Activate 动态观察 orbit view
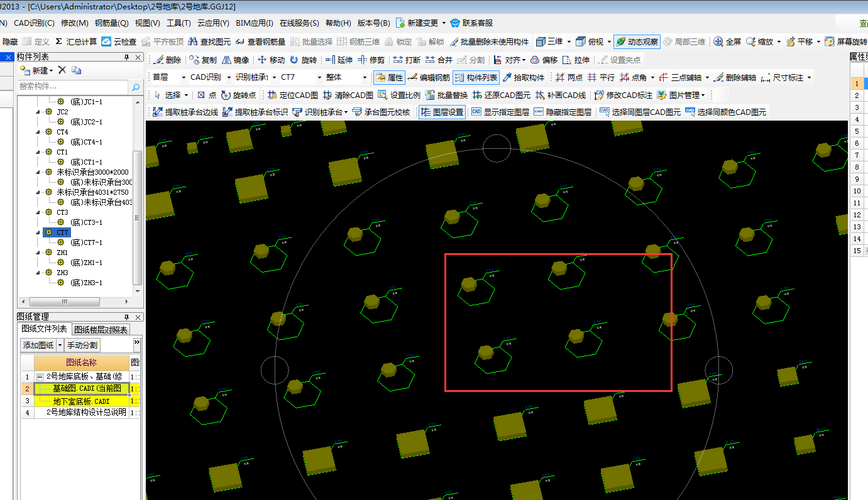Screen dimensions: 868x500 click(x=637, y=41)
